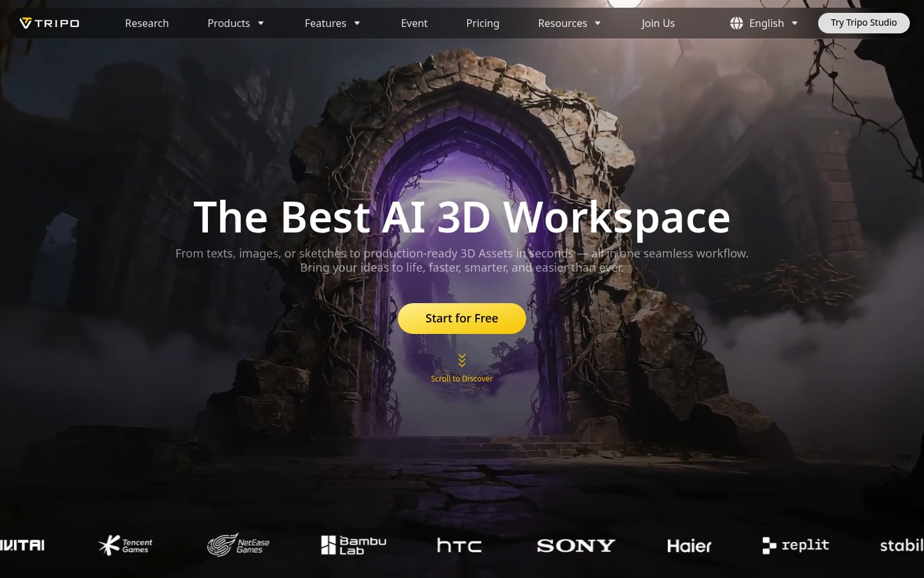The image size is (924, 578).
Task: Open the Resources menu
Action: point(562,23)
